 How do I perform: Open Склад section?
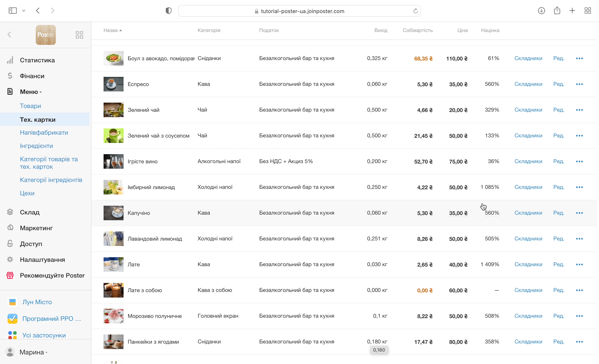click(x=30, y=212)
